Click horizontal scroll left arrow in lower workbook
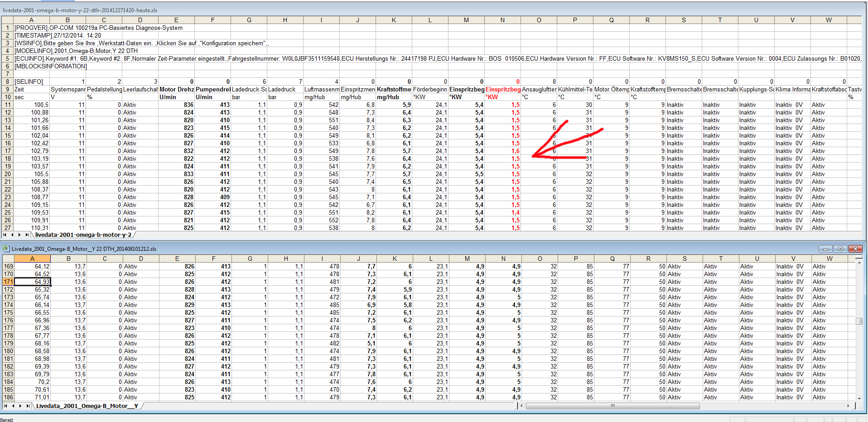The image size is (868, 422). tap(521, 406)
